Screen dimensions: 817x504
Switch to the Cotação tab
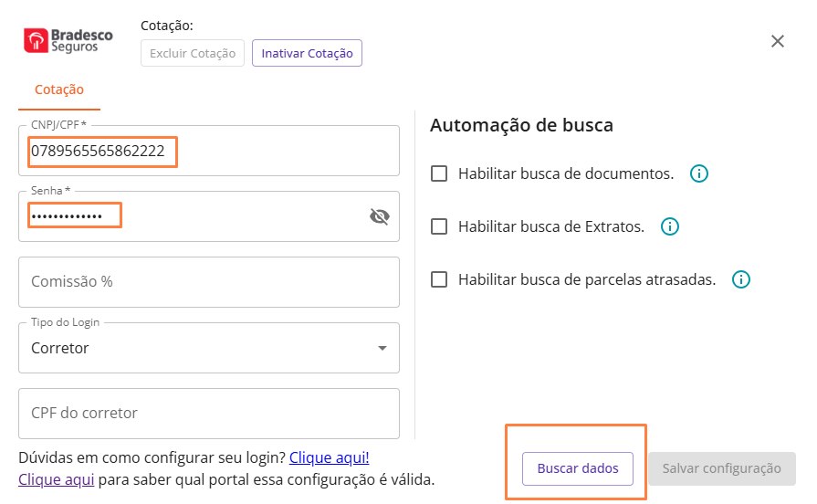(59, 89)
